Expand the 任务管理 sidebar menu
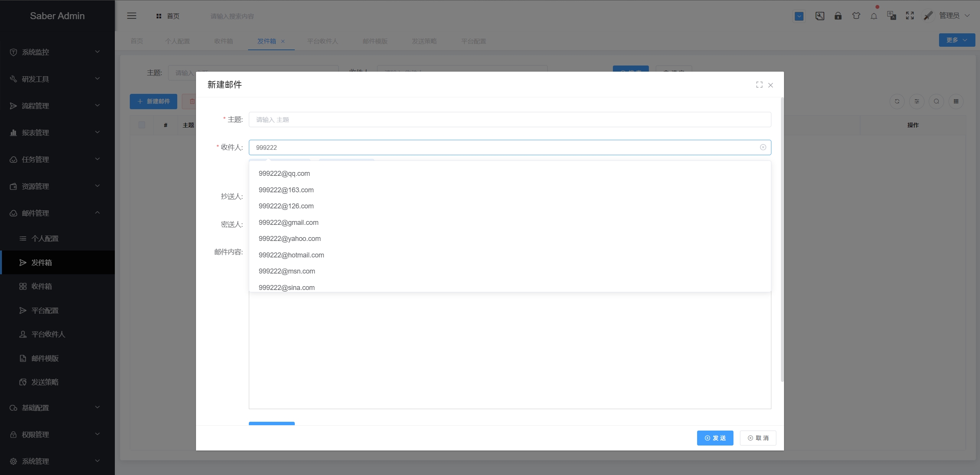 click(57, 159)
